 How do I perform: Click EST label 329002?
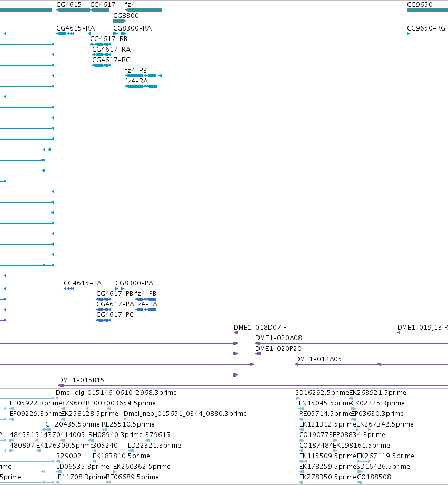68,456
